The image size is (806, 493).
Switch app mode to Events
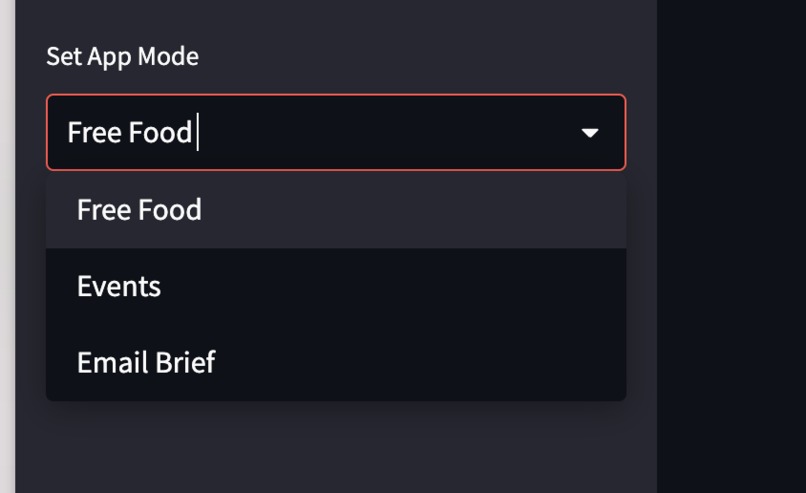[x=336, y=286]
